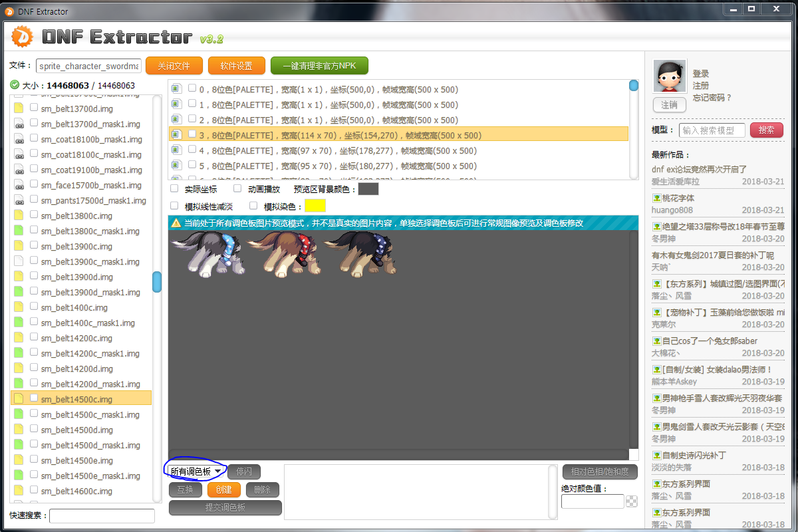Open the 登录 login link
The image size is (798, 532).
tap(701, 74)
